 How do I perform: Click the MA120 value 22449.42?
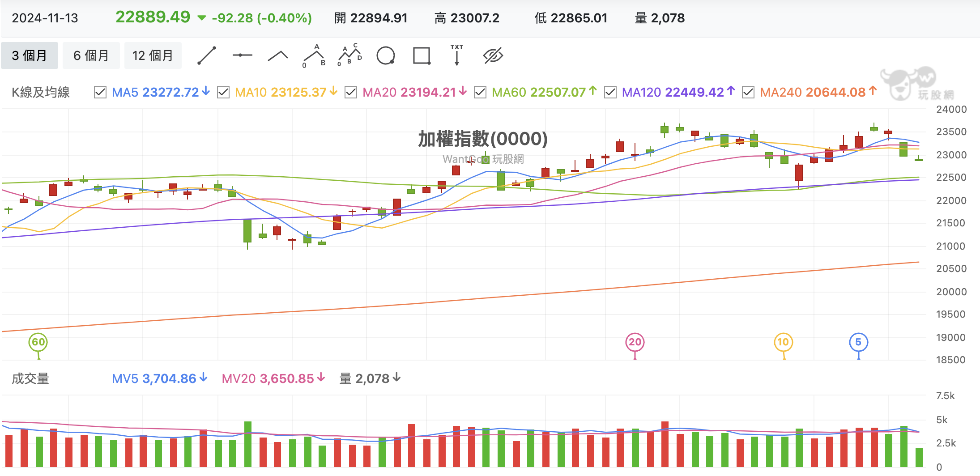(x=695, y=92)
